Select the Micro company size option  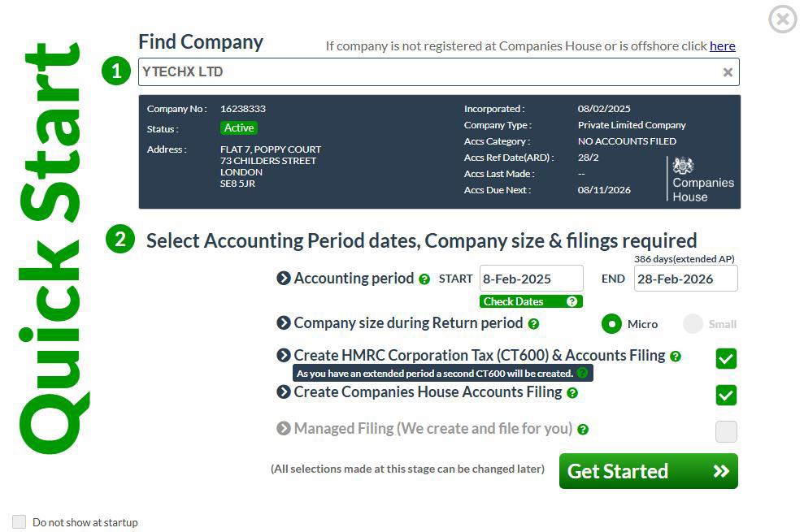(x=611, y=324)
